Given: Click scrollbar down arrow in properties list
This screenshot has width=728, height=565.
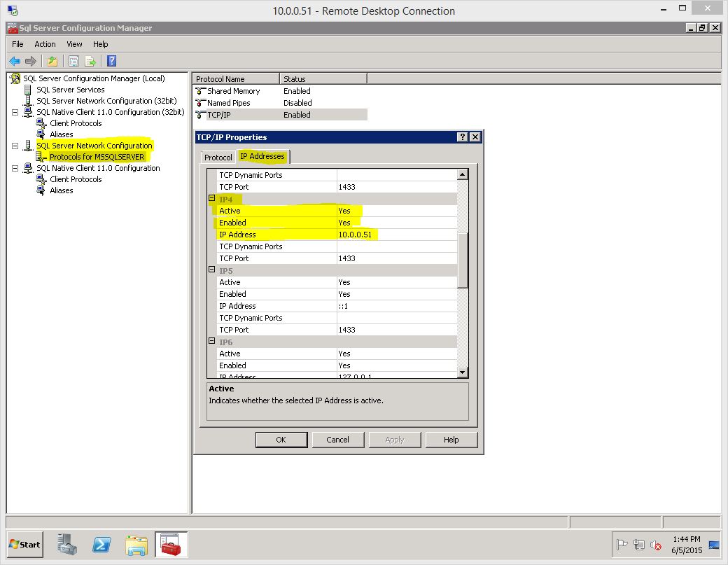Looking at the screenshot, I should click(463, 372).
